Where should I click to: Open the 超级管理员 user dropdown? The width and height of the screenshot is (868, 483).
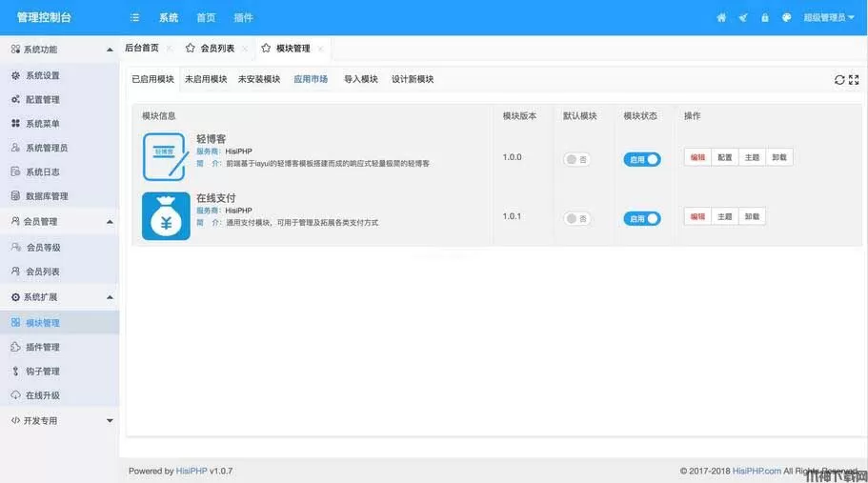829,18
